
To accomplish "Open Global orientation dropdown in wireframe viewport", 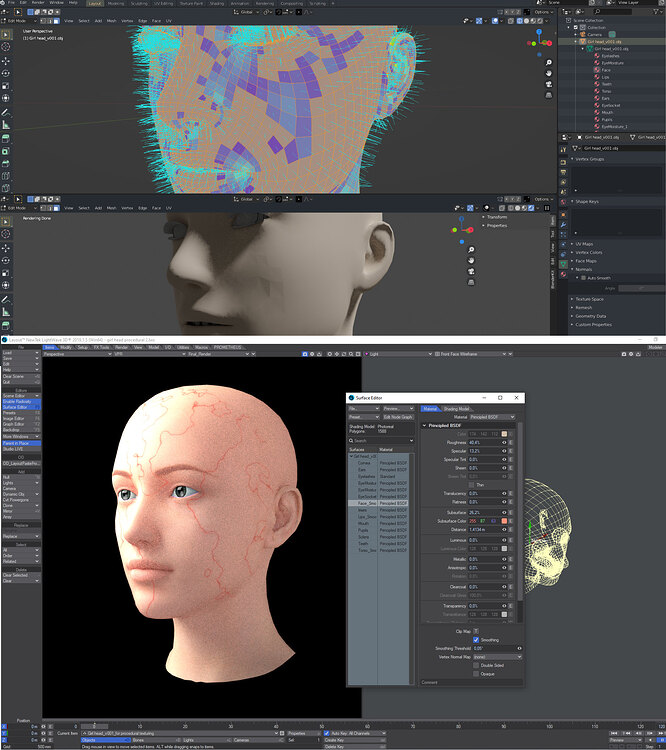I will 247,12.
